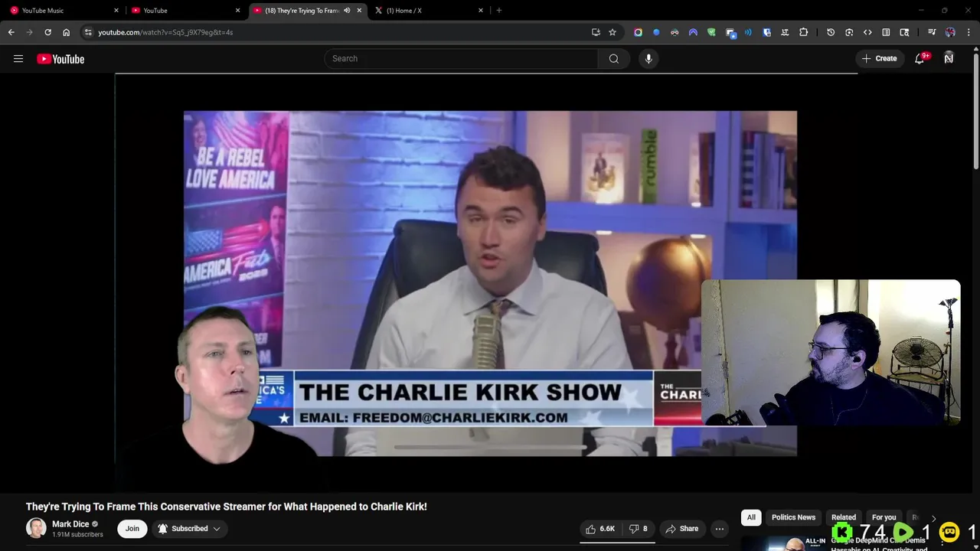The image size is (980, 551).
Task: Click the address bar URL
Action: [x=165, y=32]
